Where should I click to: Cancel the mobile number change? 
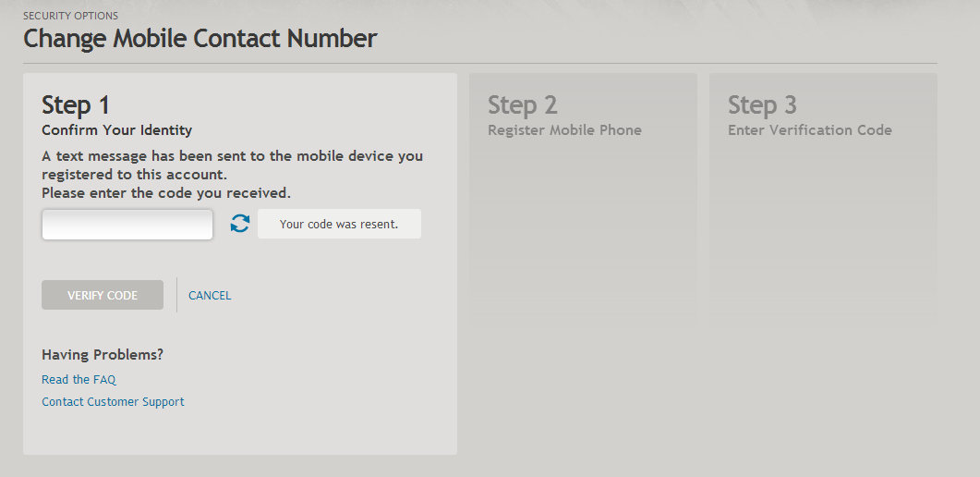210,295
